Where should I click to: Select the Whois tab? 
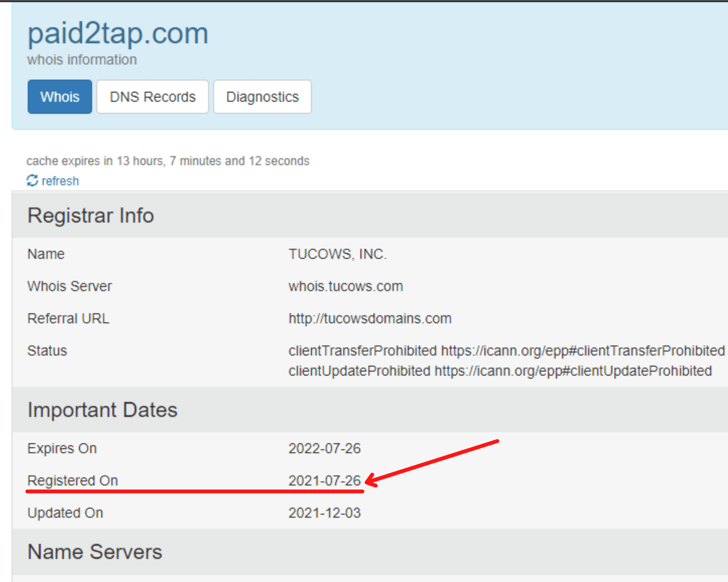(x=60, y=97)
